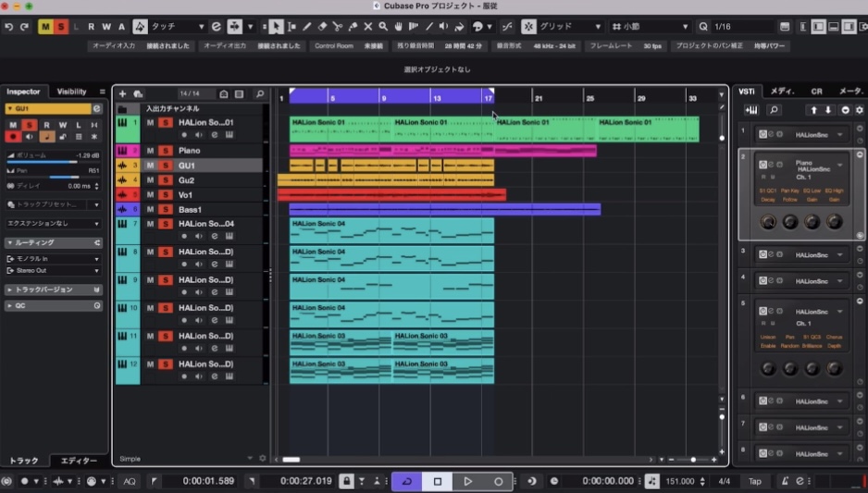Click transport Stop button
The width and height of the screenshot is (868, 493).
point(438,481)
